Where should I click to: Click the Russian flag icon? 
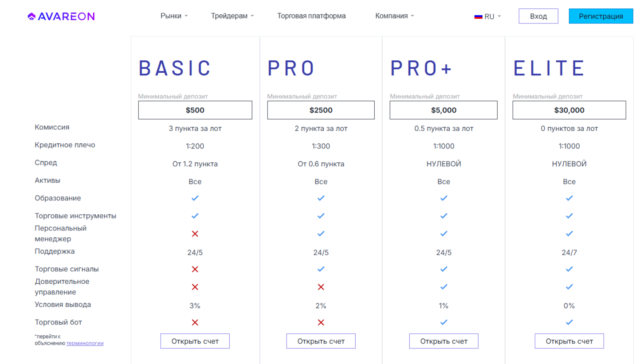coord(478,16)
